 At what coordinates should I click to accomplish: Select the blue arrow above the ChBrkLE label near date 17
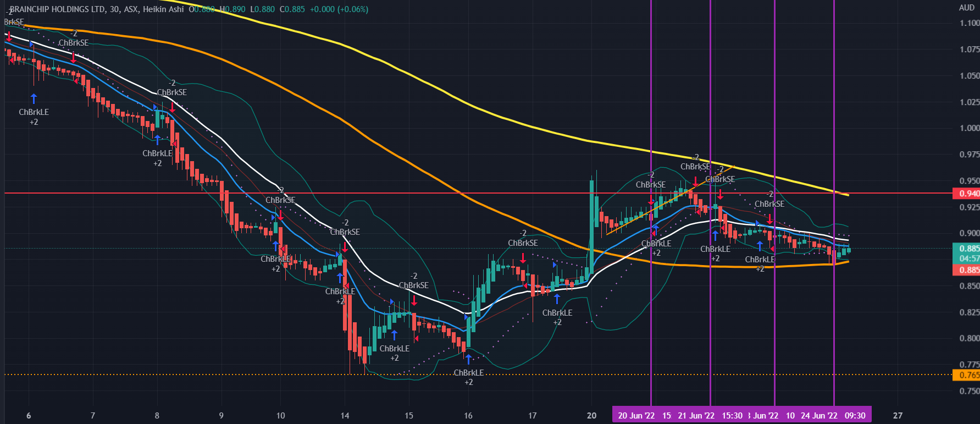point(557,299)
